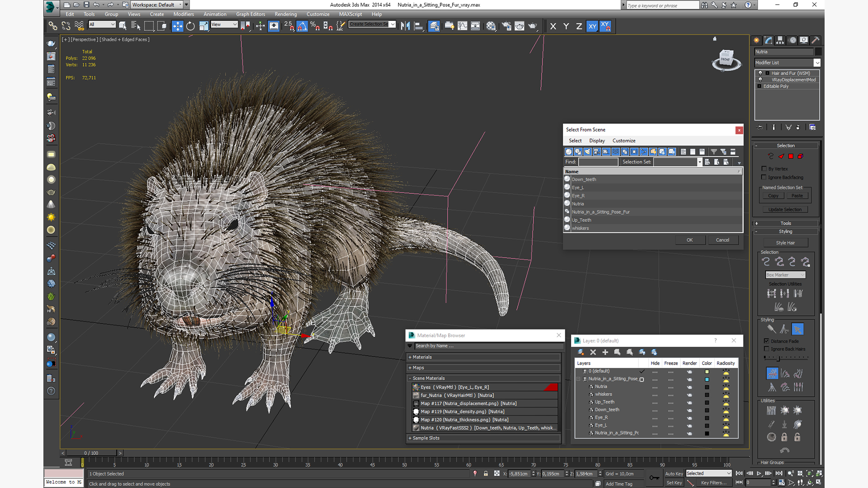868x488 pixels.
Task: Open the MAXScript menu
Action: click(x=350, y=14)
